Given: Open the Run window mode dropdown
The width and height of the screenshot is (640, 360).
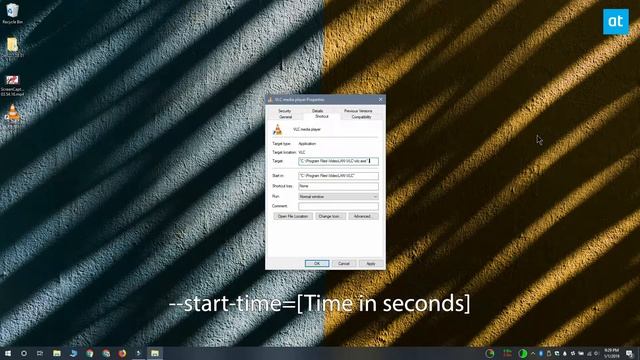Looking at the screenshot, I should [338, 197].
